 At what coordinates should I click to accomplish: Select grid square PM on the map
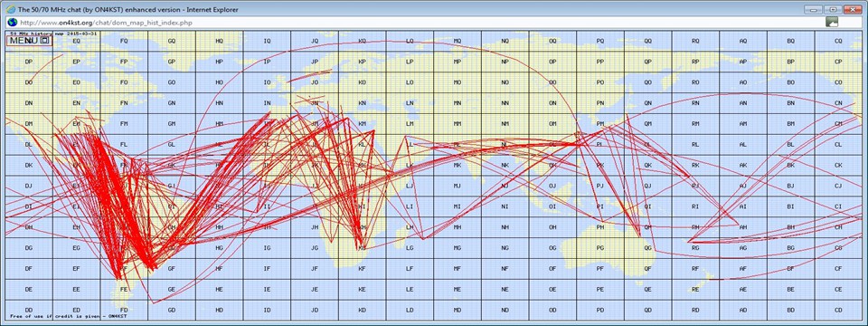[x=600, y=124]
